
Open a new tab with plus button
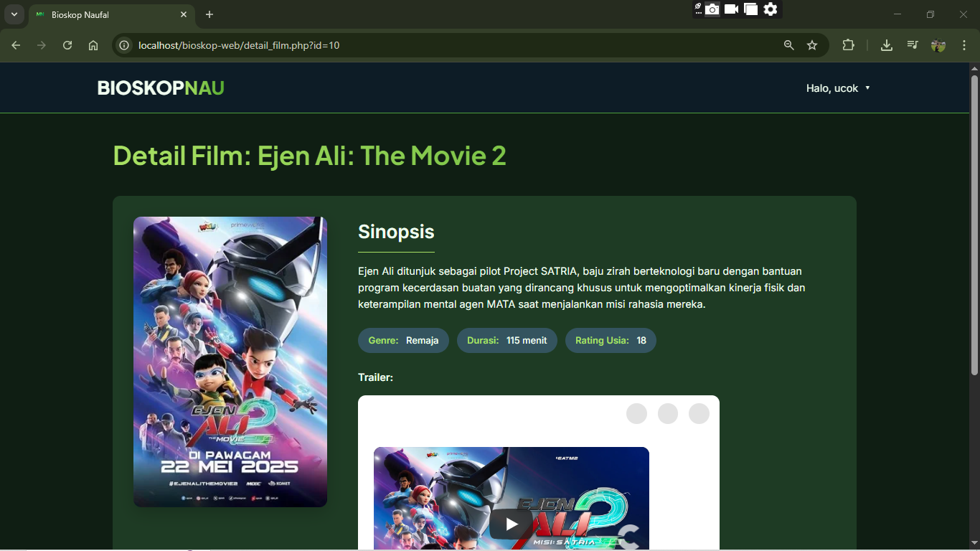[x=209, y=14]
